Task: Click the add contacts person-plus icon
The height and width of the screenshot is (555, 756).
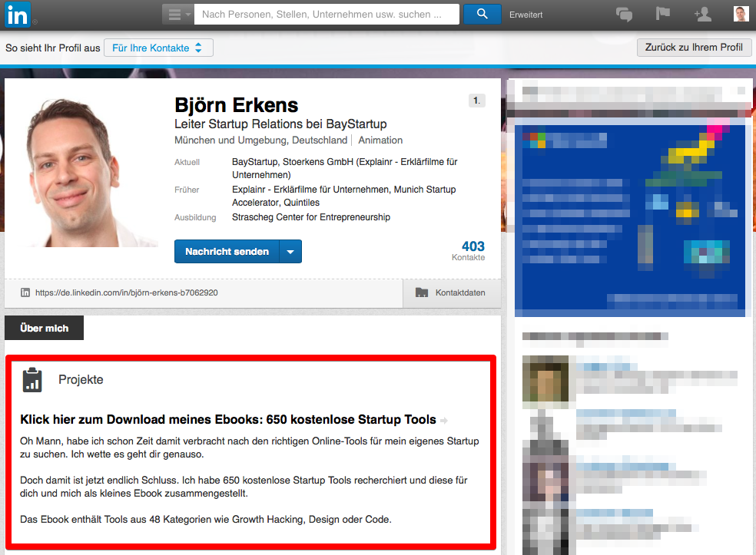Action: tap(701, 14)
